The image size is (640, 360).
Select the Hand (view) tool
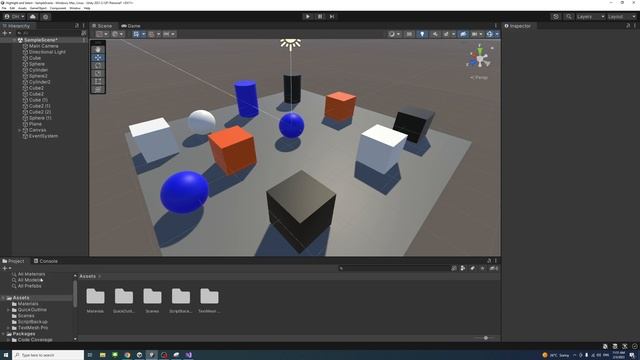click(98, 49)
